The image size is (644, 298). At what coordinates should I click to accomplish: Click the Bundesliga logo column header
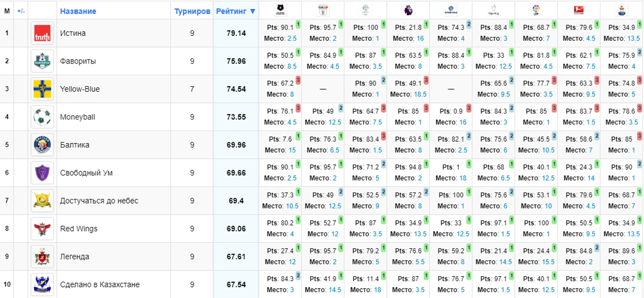(x=579, y=8)
